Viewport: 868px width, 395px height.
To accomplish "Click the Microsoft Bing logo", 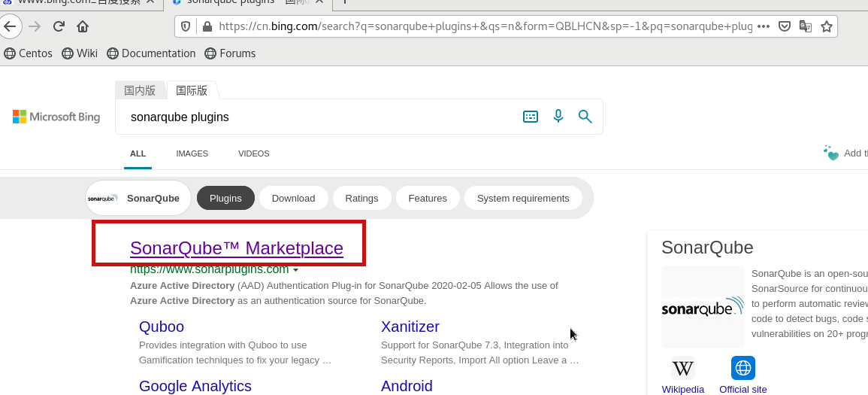I will (x=56, y=117).
